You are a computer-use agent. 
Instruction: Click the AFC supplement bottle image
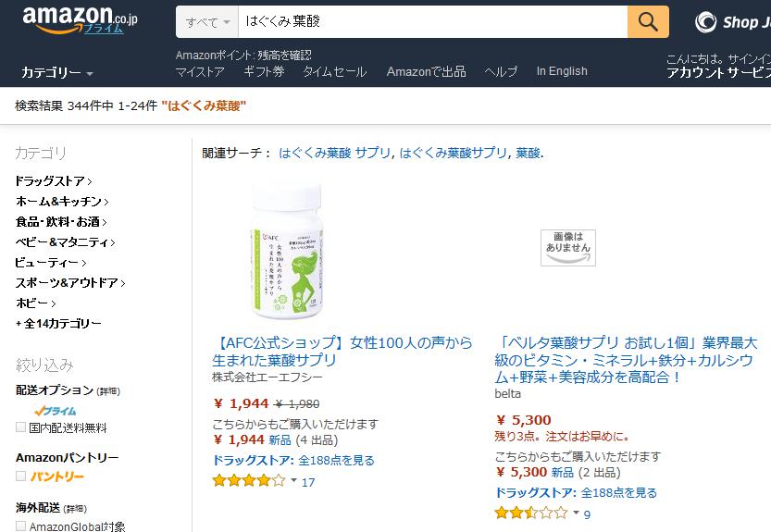[x=287, y=252]
